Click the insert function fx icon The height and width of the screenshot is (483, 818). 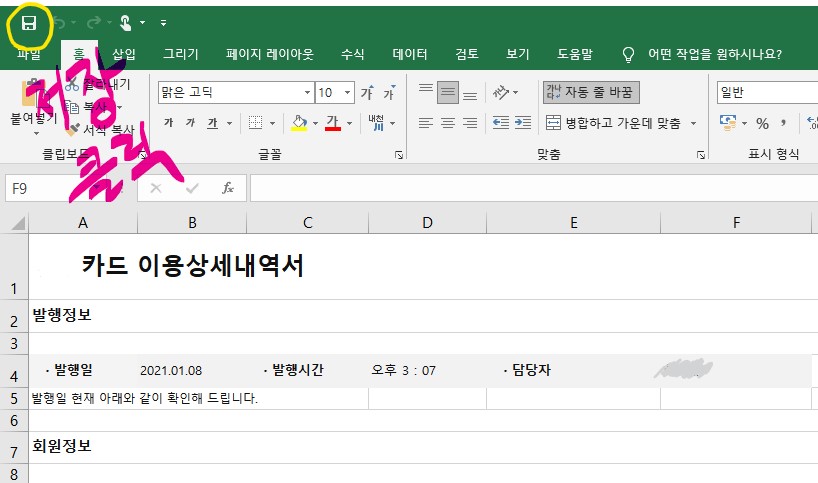(x=228, y=188)
